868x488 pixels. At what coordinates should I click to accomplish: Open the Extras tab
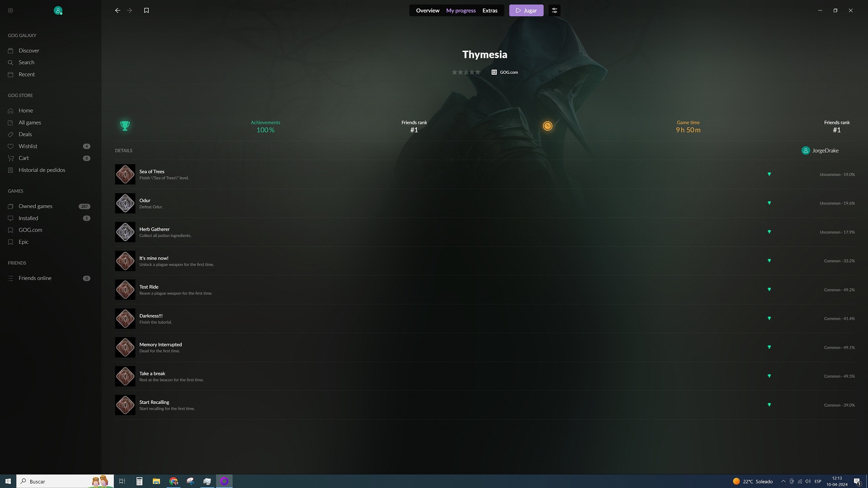click(x=490, y=10)
